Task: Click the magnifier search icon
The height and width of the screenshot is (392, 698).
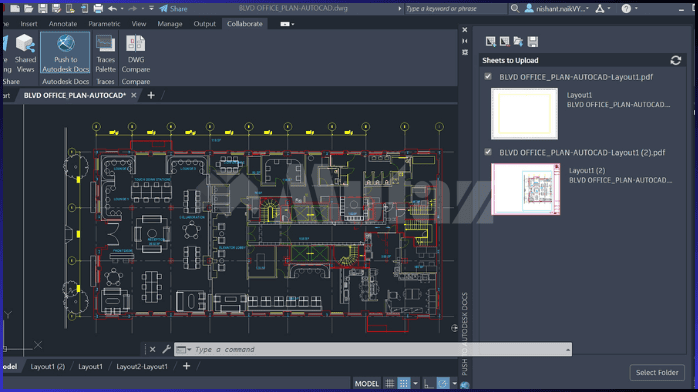Action: click(x=515, y=8)
